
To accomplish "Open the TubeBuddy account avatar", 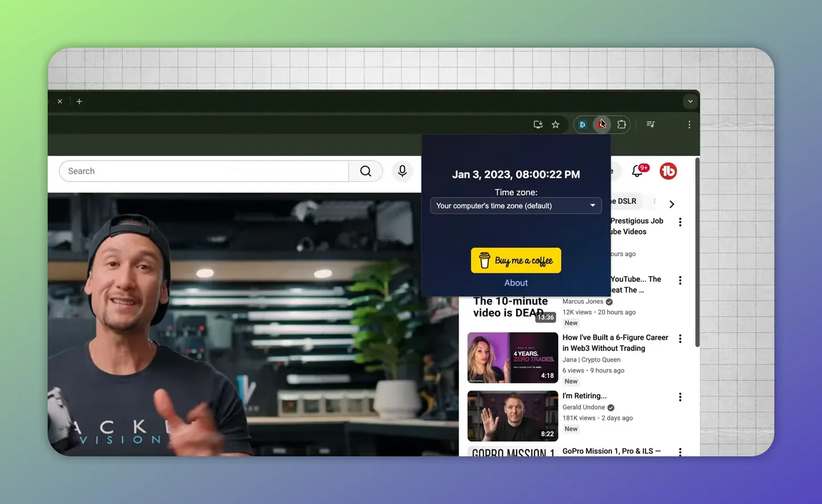I will coord(668,171).
